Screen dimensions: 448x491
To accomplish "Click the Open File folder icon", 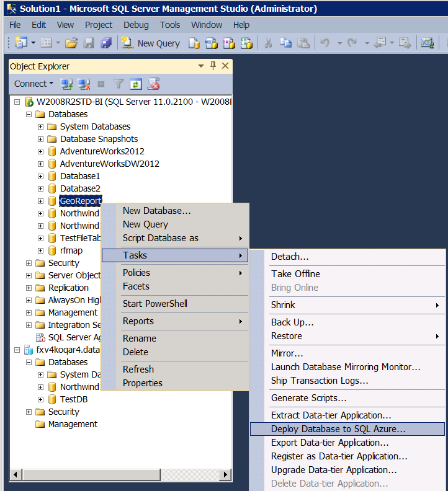I will pyautogui.click(x=71, y=43).
